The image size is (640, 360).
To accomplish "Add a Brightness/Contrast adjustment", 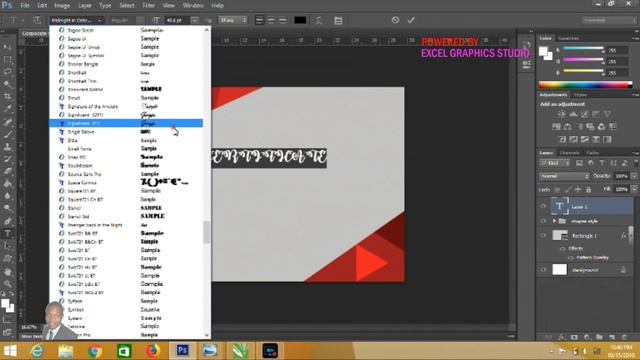I will click(x=562, y=114).
